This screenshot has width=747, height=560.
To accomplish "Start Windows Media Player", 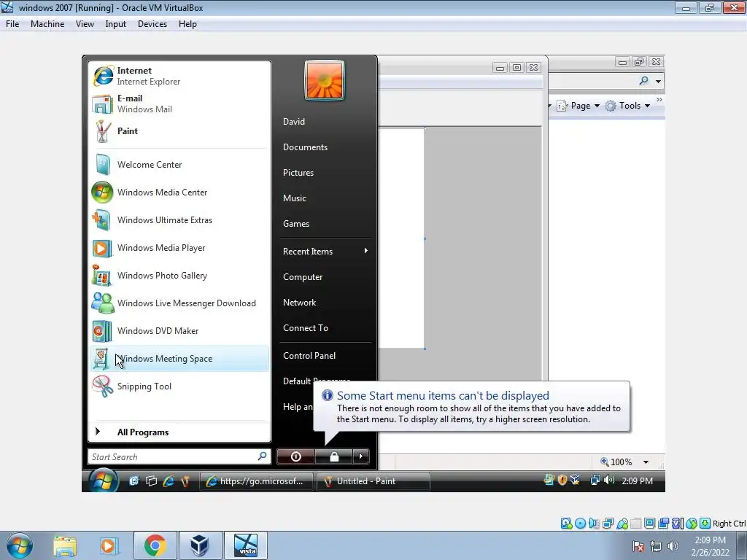I will (x=179, y=248).
